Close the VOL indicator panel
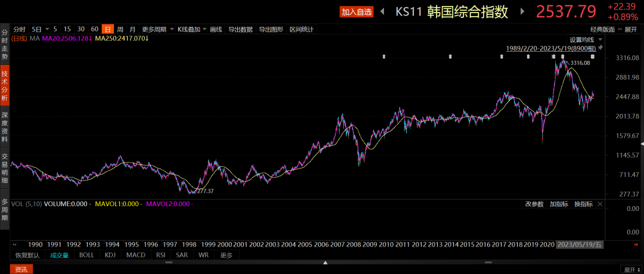 click(x=600, y=204)
